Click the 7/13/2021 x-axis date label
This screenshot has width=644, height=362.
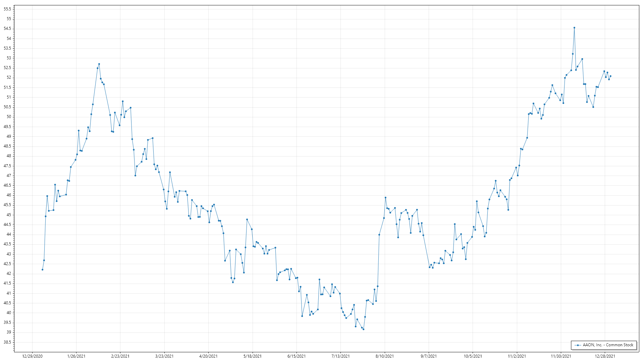340,356
